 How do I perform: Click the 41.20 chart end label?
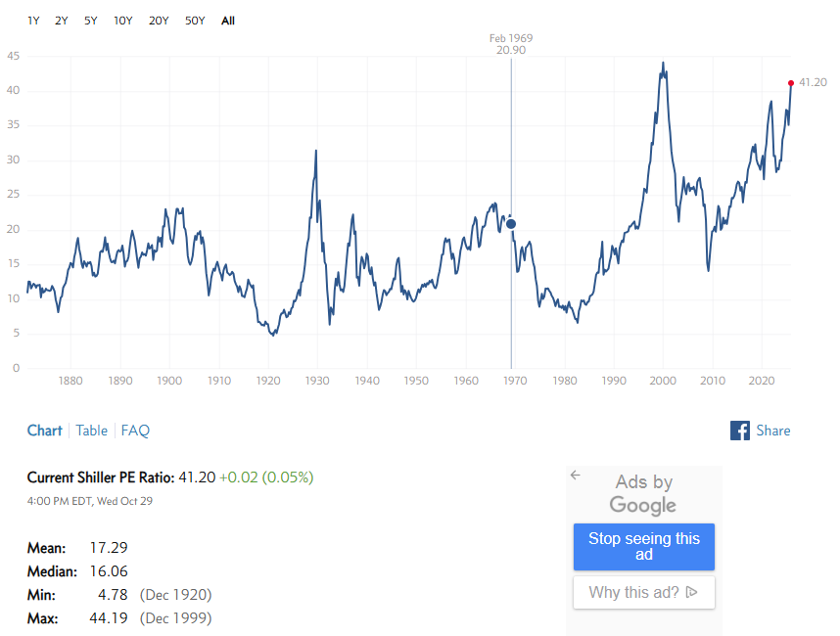click(813, 83)
